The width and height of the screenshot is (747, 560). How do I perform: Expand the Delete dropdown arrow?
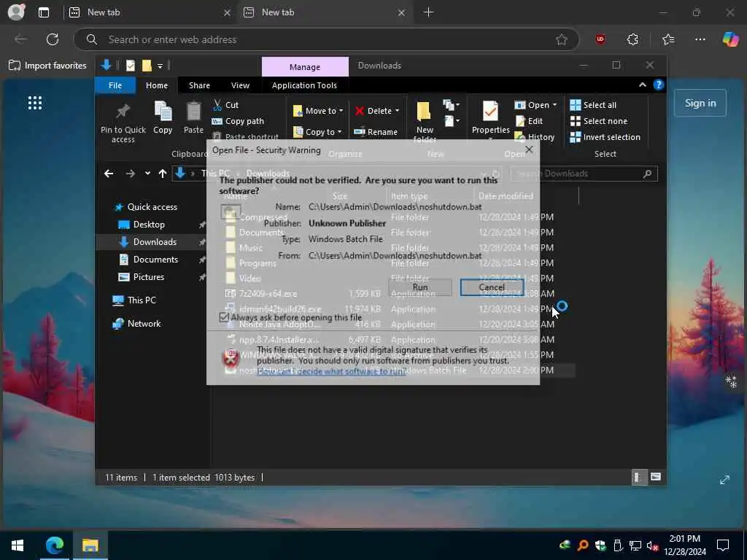pyautogui.click(x=398, y=111)
